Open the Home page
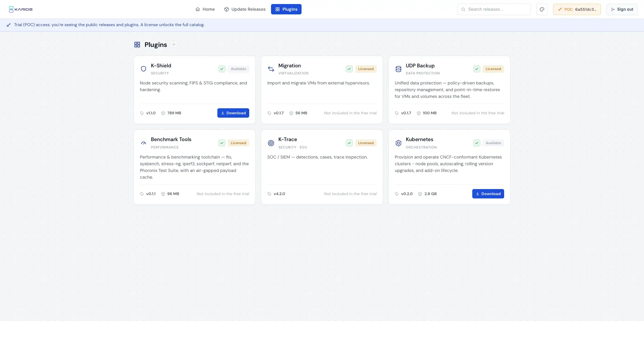The height and width of the screenshot is (362, 644). point(205,9)
